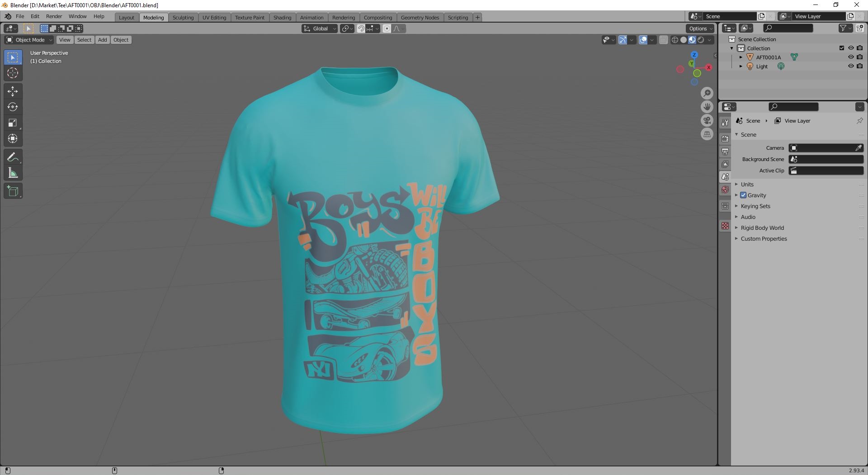Open the Collection properties tab
The image size is (868, 475).
725,206
